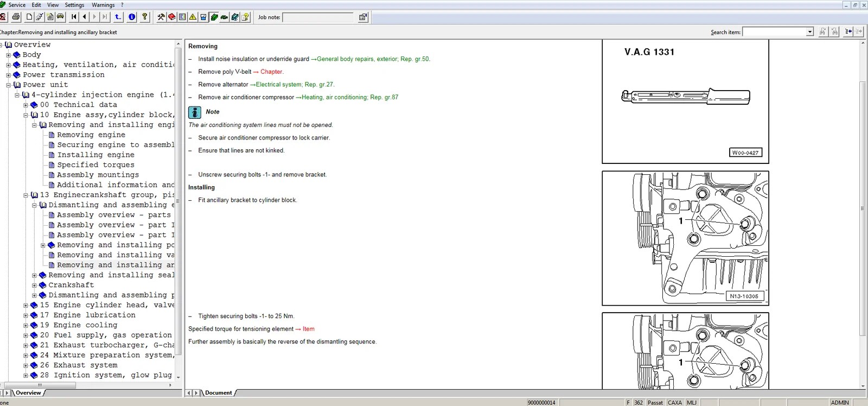The height and width of the screenshot is (406, 868).
Task: Click the blue 't..' toolbar icon
Action: [118, 17]
